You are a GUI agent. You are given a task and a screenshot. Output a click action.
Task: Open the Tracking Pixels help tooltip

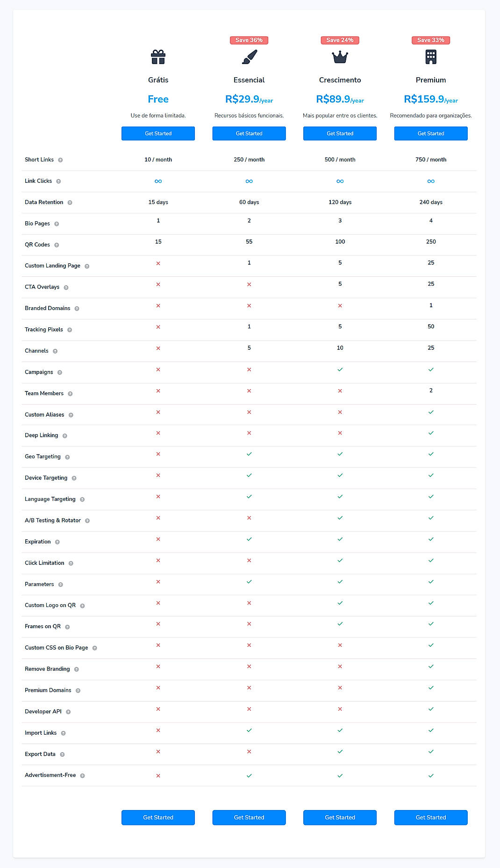pos(70,330)
